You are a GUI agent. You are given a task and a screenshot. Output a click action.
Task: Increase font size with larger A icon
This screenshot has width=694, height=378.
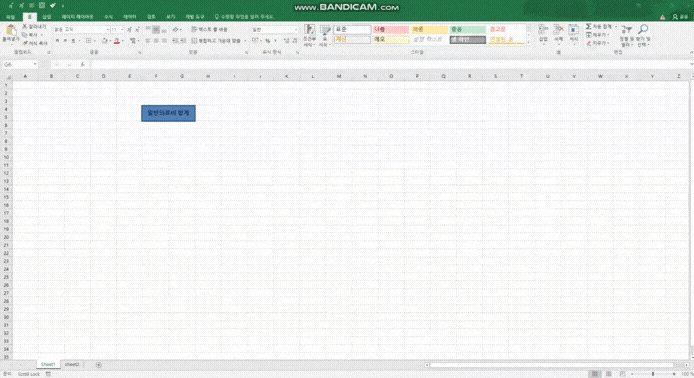coord(129,30)
